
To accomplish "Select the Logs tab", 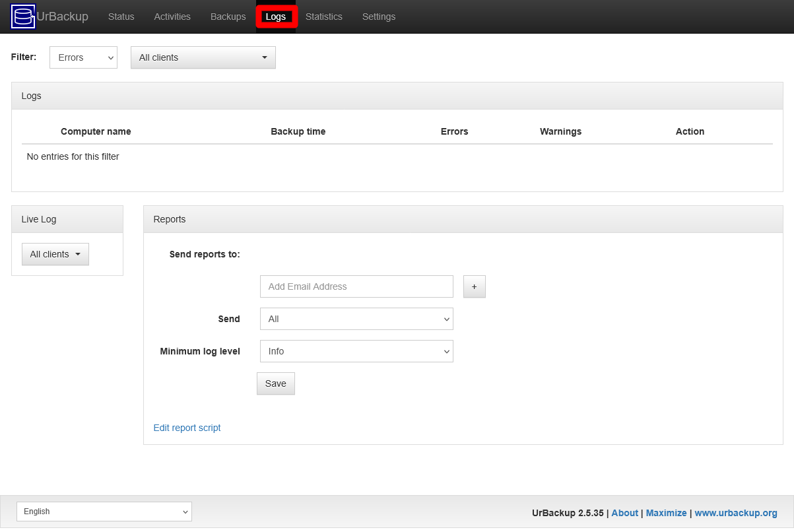I will (x=277, y=17).
